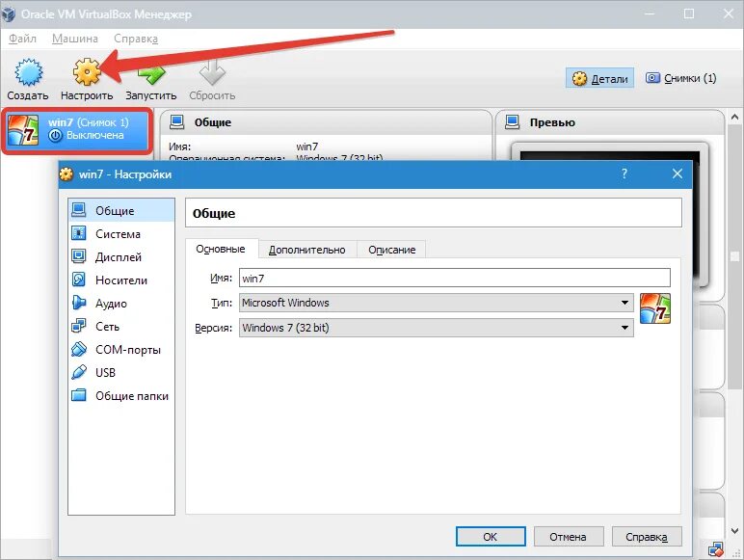Image resolution: width=744 pixels, height=560 pixels.
Task: Select Система category in settings sidebar
Action: (x=121, y=233)
